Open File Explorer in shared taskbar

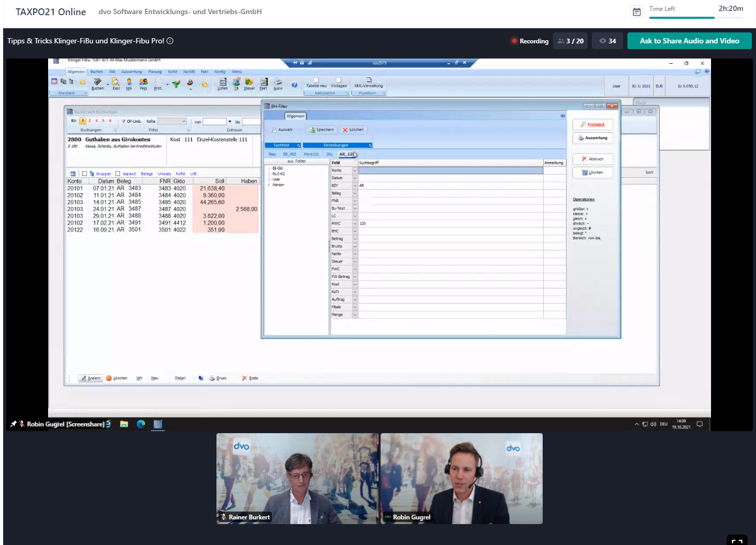coord(124,424)
